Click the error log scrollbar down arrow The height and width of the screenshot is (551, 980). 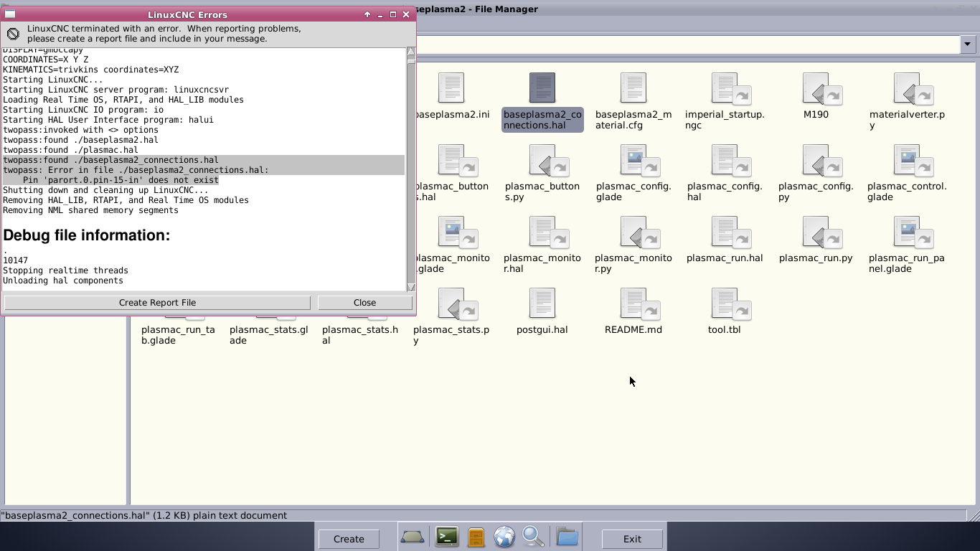pos(411,287)
